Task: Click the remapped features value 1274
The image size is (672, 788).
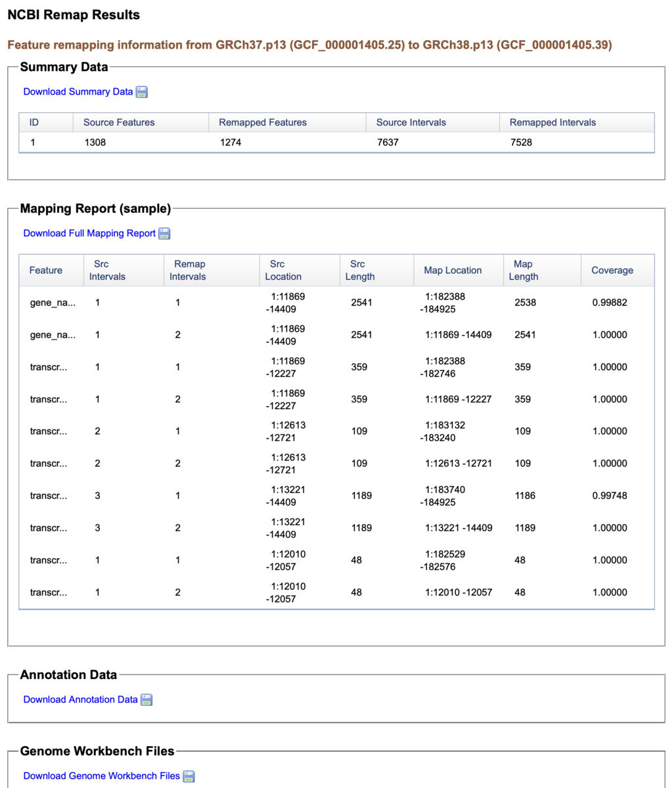Action: [x=231, y=142]
